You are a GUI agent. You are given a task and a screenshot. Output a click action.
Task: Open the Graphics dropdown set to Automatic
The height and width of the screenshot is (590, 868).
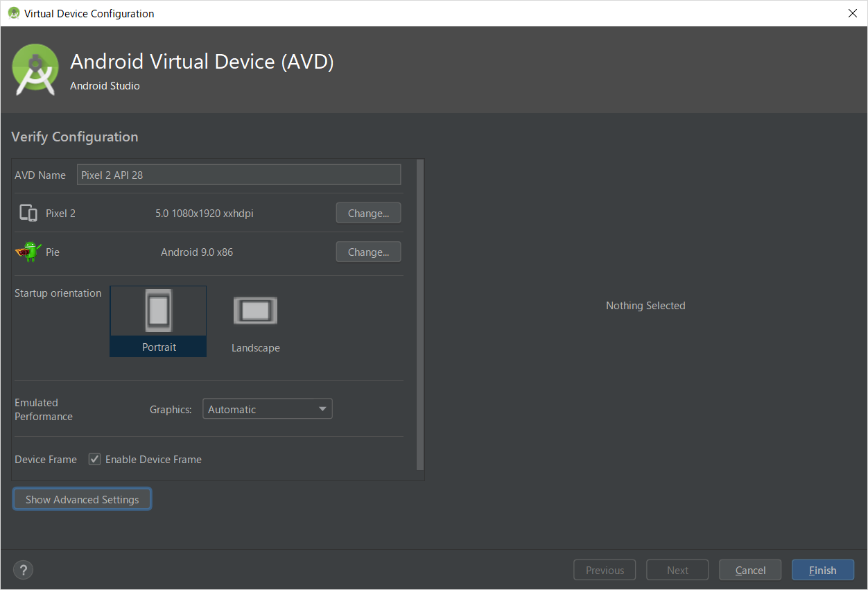[268, 409]
